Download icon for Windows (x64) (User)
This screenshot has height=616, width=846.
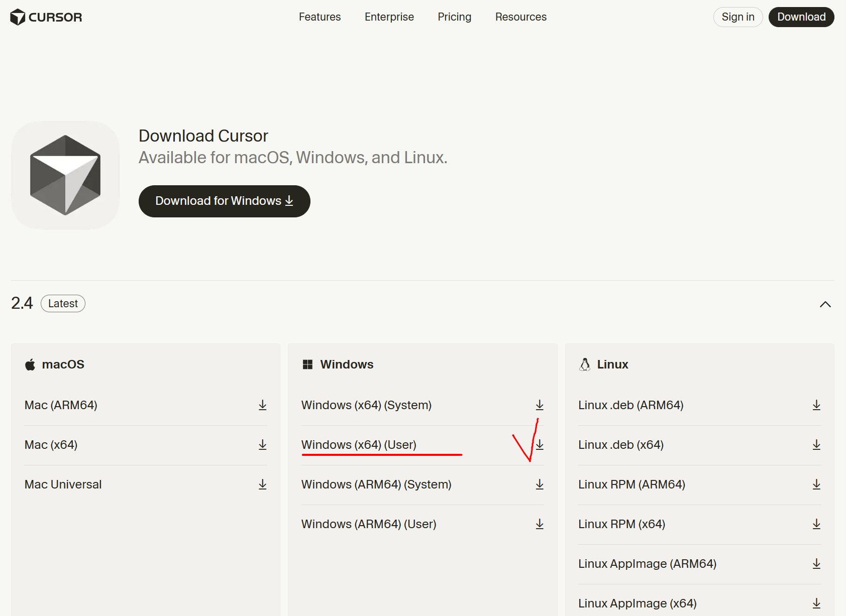540,445
